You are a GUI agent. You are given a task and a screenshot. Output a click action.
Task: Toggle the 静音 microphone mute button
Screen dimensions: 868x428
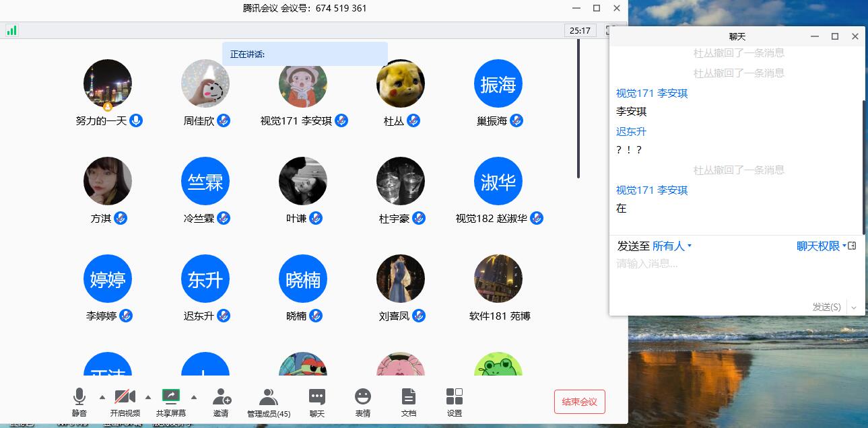pos(79,402)
